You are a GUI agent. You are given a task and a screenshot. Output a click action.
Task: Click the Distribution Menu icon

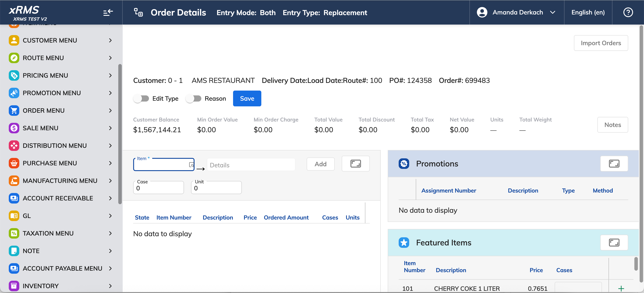(x=14, y=145)
